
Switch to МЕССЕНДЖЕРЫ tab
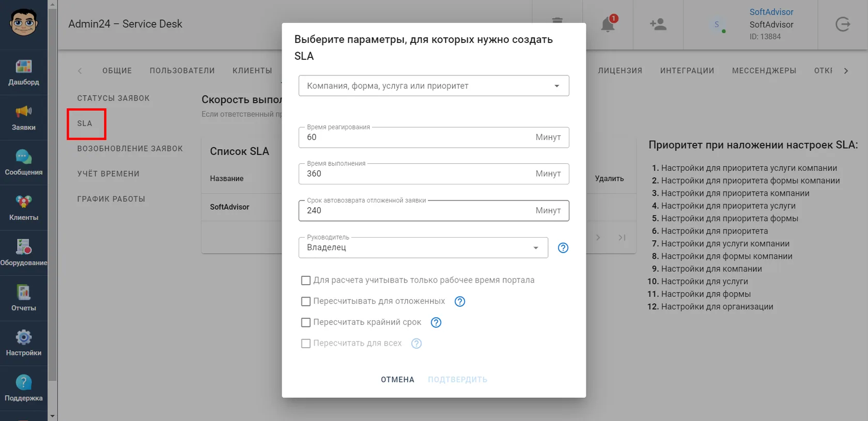[x=764, y=71]
